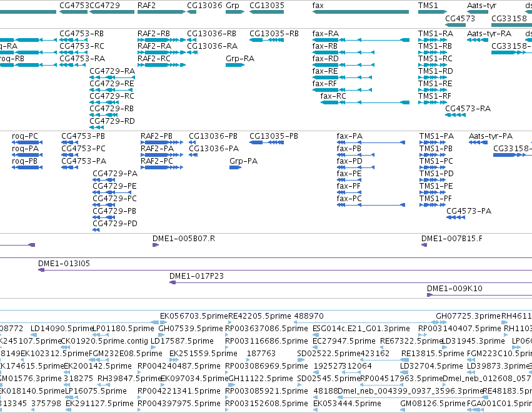Image resolution: width=532 pixels, height=413 pixels.
Task: Select protein CG13036-PB label
Action: click(x=213, y=136)
